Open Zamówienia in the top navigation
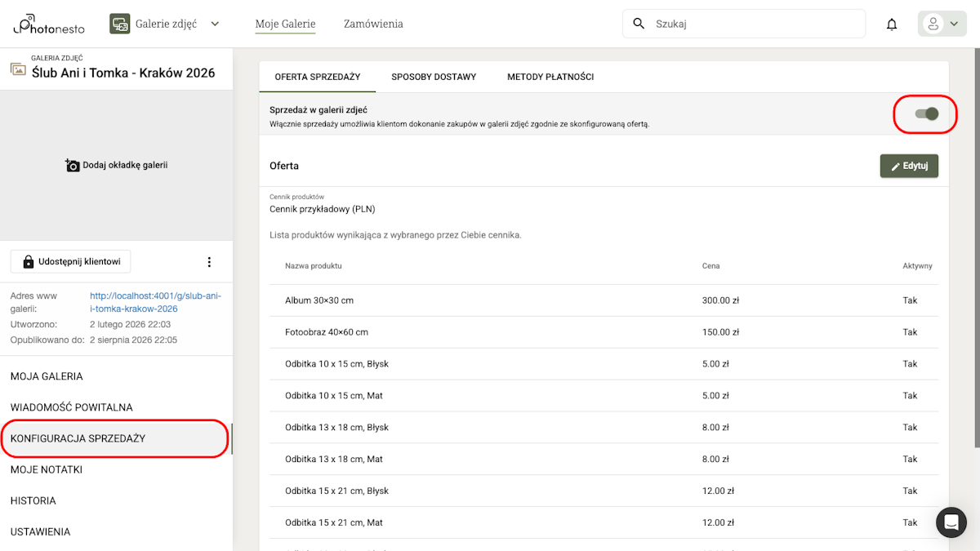This screenshot has height=551, width=980. (x=373, y=24)
